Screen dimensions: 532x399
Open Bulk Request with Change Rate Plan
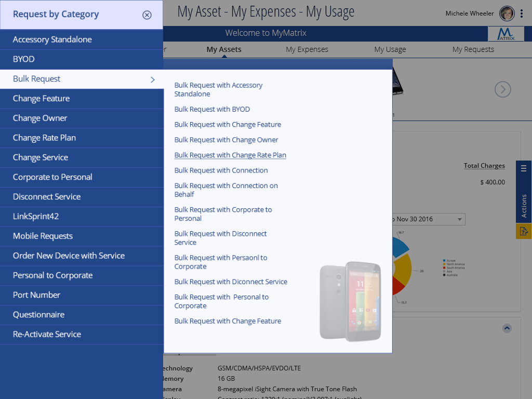pos(230,155)
